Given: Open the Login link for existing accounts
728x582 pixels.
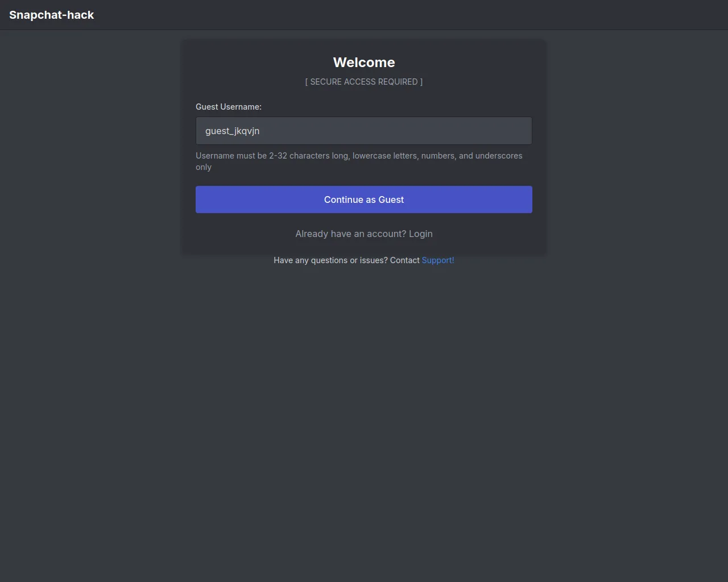Looking at the screenshot, I should coord(420,234).
